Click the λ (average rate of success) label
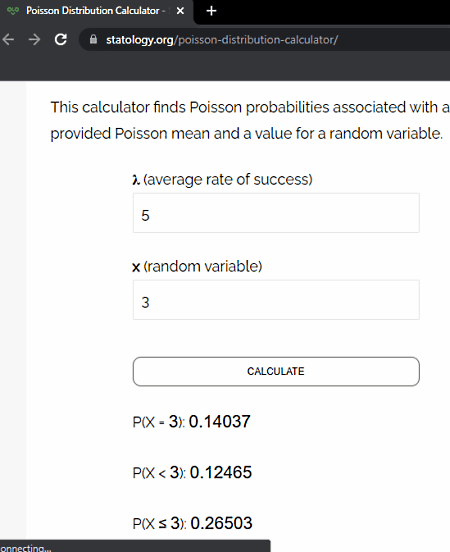 point(223,180)
